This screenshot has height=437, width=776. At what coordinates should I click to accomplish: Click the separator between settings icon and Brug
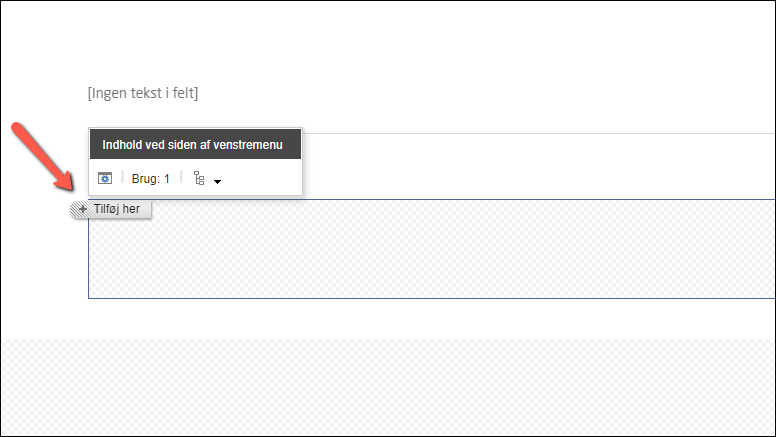point(122,178)
